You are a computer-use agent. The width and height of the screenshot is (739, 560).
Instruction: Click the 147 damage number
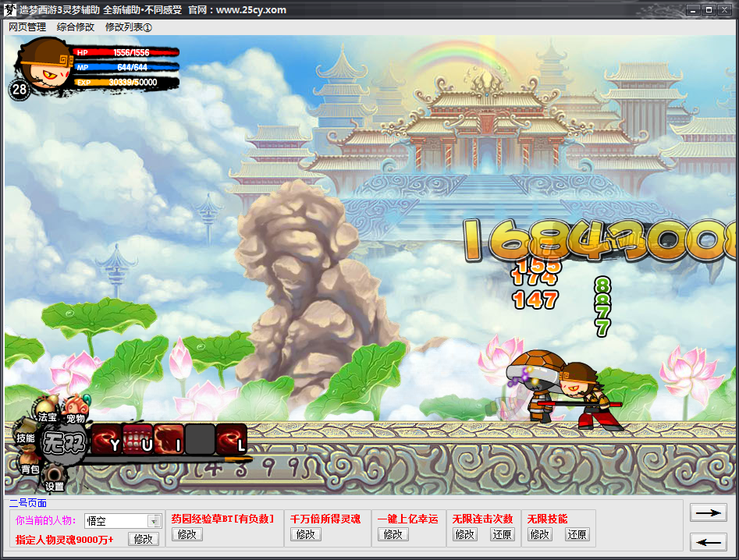[x=535, y=299]
